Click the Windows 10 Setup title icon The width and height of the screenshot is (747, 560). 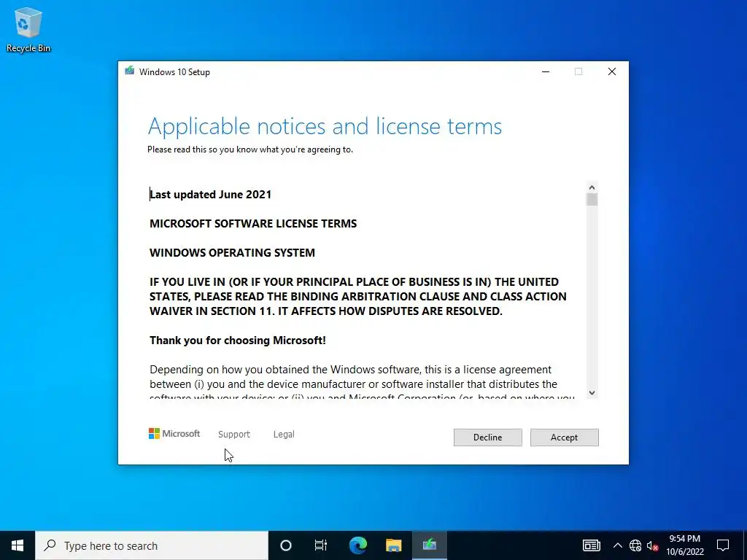click(129, 71)
